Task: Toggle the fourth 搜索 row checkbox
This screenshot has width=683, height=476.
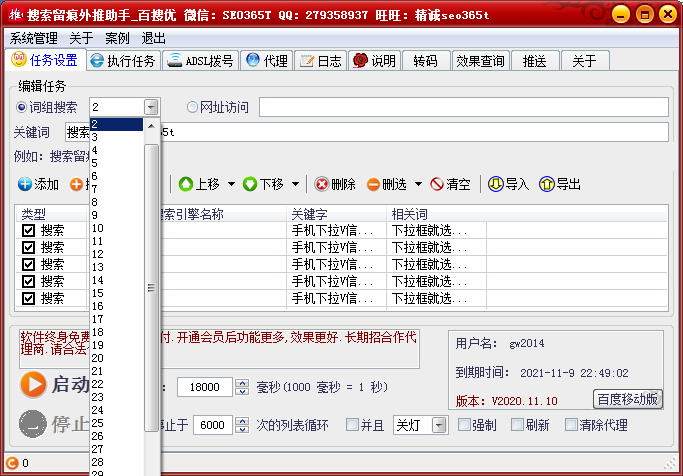Action: (28, 281)
